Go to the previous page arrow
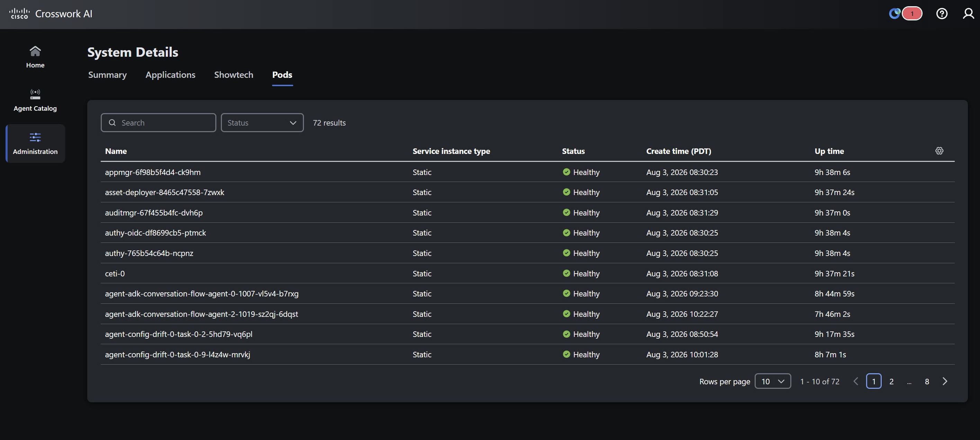980x440 pixels. click(856, 381)
